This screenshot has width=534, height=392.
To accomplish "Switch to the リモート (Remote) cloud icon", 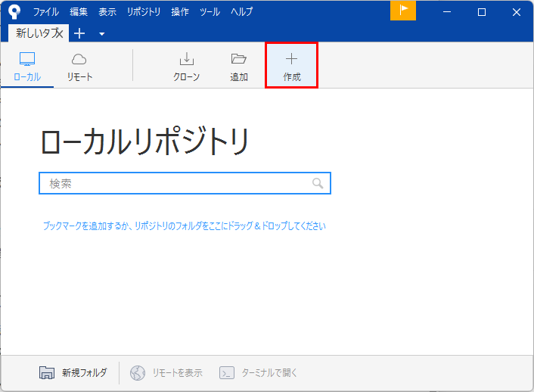I will click(x=79, y=60).
